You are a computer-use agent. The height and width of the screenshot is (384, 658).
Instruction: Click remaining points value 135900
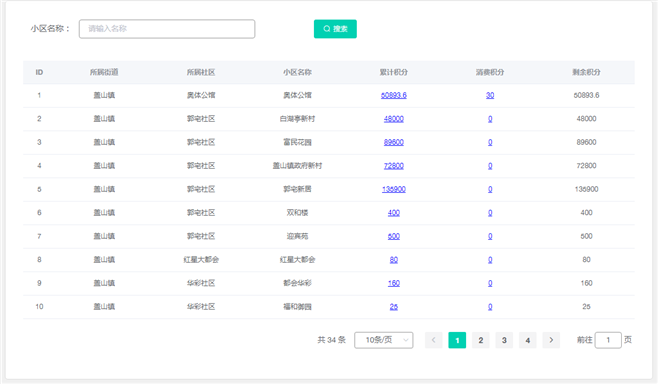(586, 189)
